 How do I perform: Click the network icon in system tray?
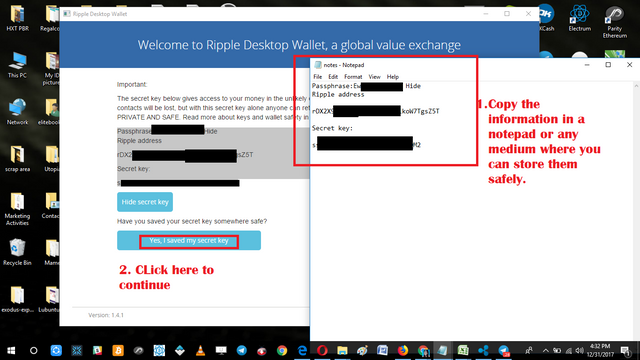tap(568, 351)
